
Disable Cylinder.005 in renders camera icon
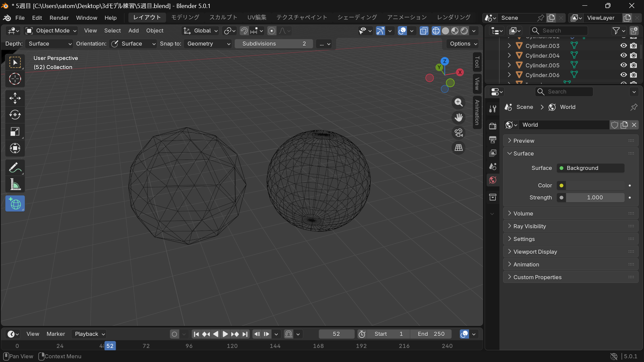pos(633,65)
